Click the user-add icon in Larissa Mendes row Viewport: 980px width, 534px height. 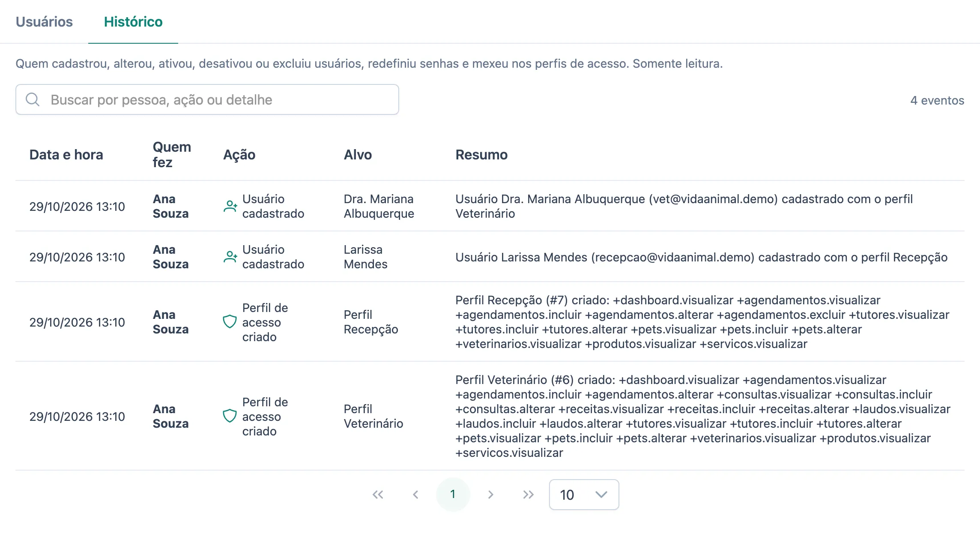[230, 257]
